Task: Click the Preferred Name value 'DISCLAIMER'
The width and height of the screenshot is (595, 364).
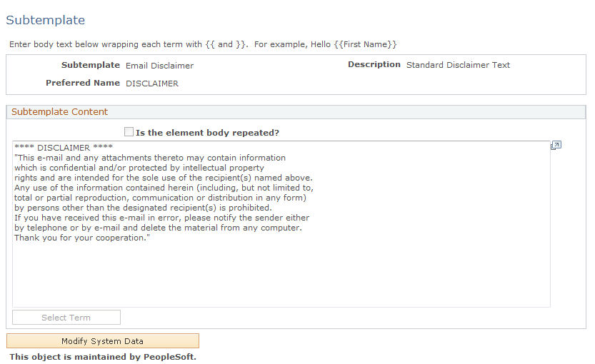Action: coord(152,84)
